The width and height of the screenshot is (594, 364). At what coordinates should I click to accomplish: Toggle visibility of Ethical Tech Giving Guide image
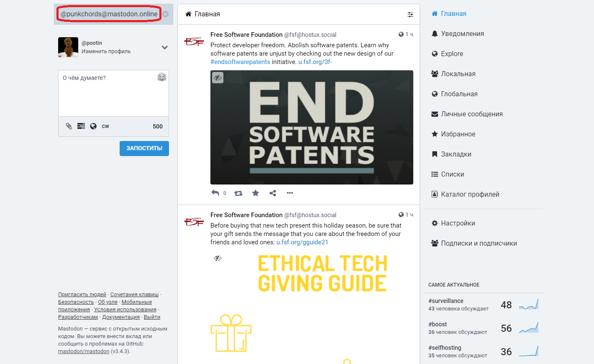click(218, 258)
